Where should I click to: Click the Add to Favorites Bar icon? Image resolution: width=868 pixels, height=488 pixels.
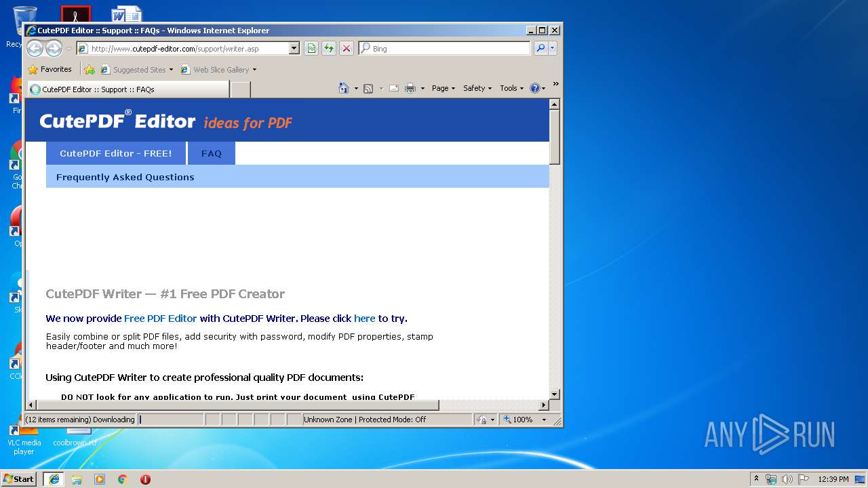[x=89, y=69]
